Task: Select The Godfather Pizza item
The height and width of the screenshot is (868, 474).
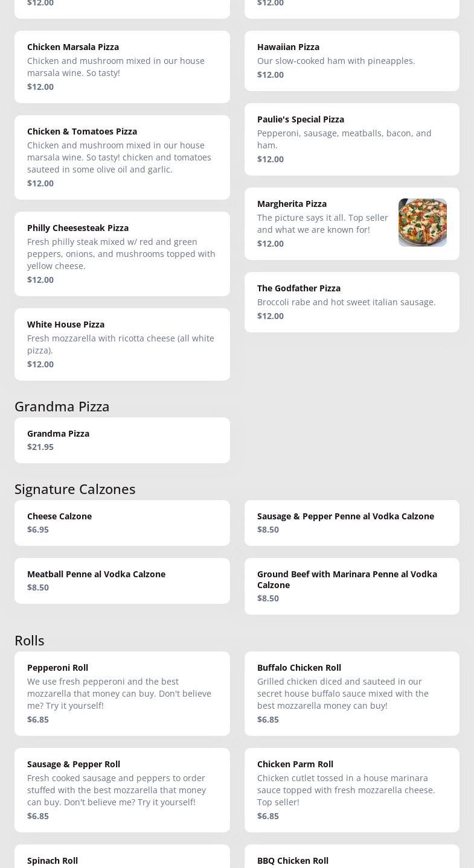Action: pyautogui.click(x=351, y=302)
